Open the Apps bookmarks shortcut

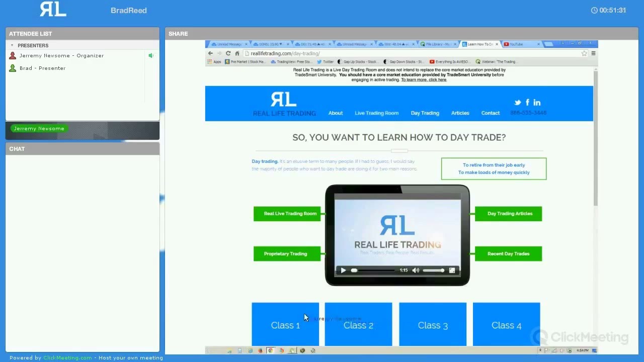214,62
